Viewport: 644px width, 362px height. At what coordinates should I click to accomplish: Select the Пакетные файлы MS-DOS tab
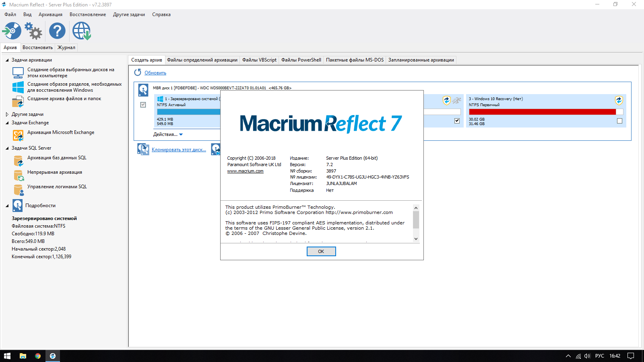(x=355, y=60)
